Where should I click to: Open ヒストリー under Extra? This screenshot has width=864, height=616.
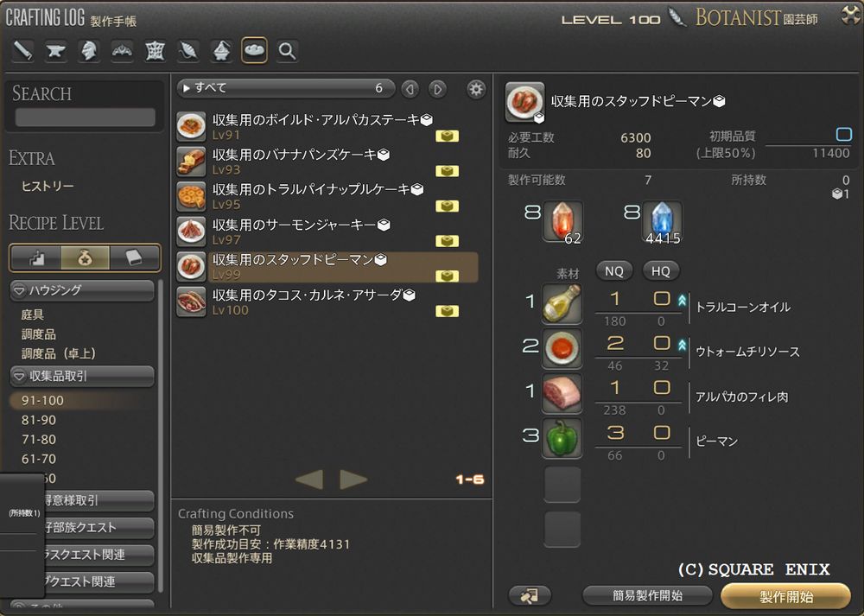pos(48,187)
